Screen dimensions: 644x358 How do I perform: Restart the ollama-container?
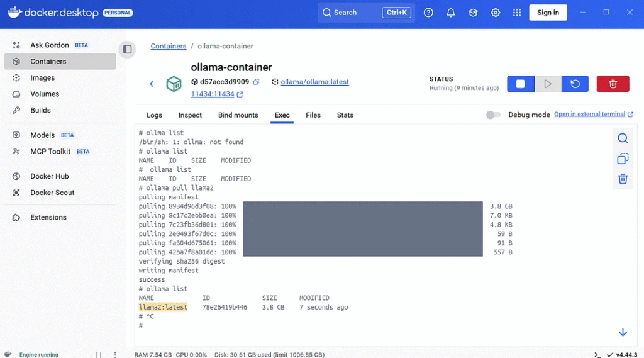pos(575,84)
